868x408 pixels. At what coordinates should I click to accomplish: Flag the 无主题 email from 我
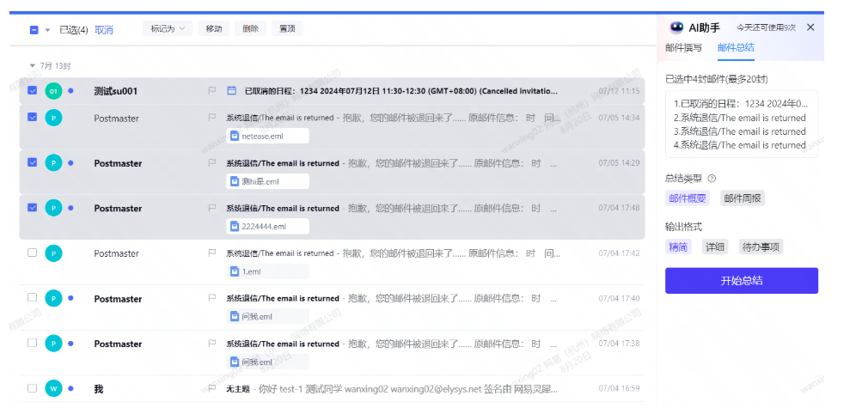[212, 388]
